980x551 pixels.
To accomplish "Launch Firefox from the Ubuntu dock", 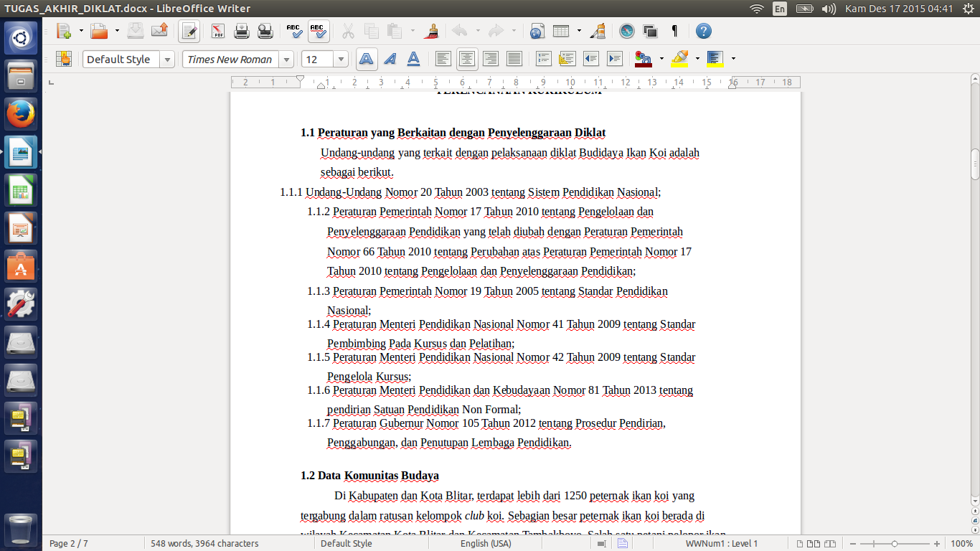I will (21, 113).
